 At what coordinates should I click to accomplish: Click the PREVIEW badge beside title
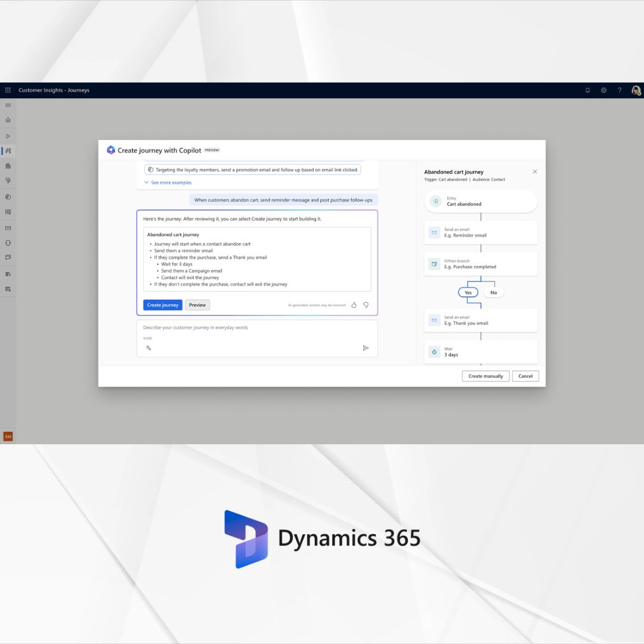coord(212,150)
